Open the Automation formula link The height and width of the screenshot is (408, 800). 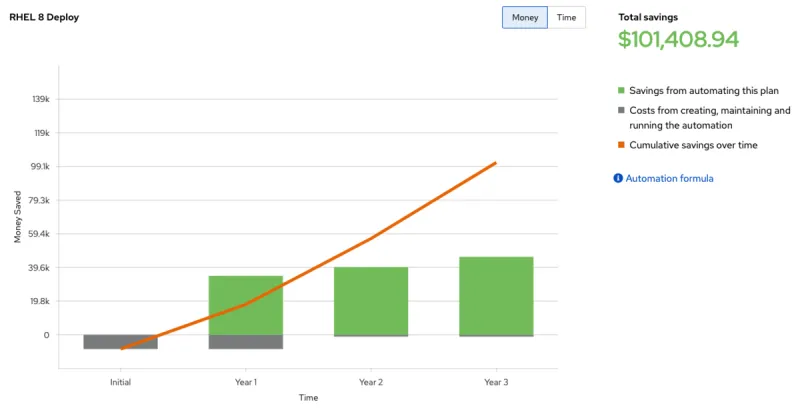coord(669,178)
